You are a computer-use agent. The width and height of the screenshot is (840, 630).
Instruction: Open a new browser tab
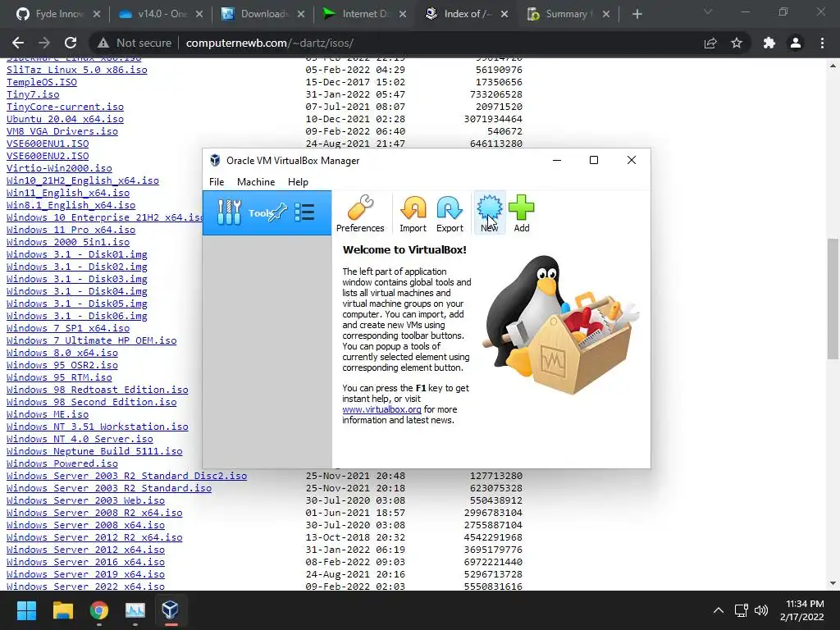click(x=637, y=14)
